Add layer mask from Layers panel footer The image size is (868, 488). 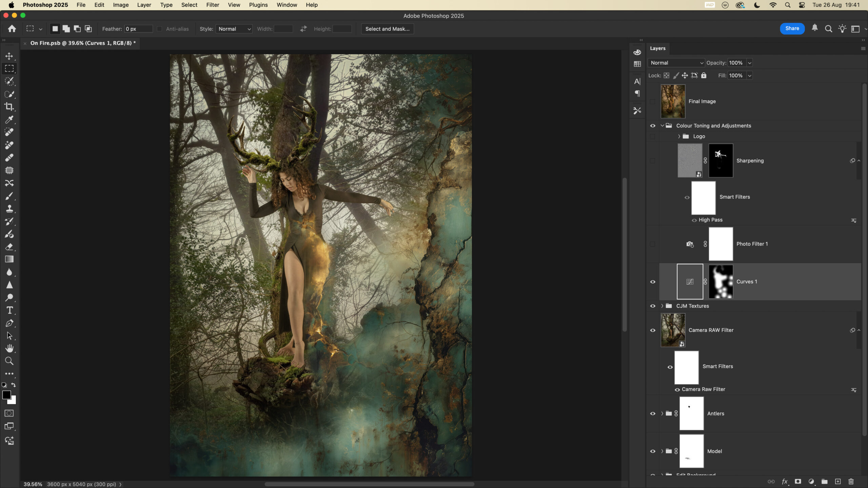pyautogui.click(x=798, y=482)
